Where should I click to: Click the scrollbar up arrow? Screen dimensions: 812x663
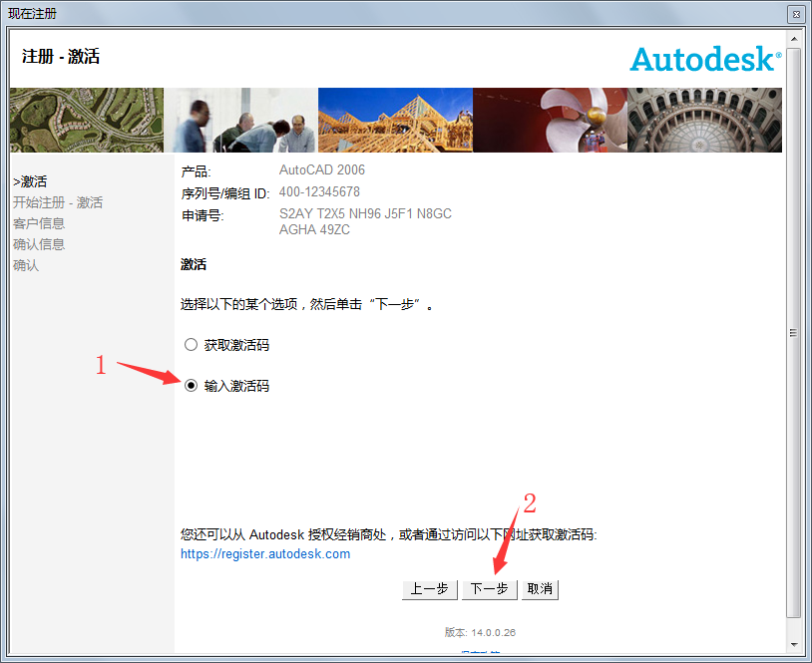794,40
